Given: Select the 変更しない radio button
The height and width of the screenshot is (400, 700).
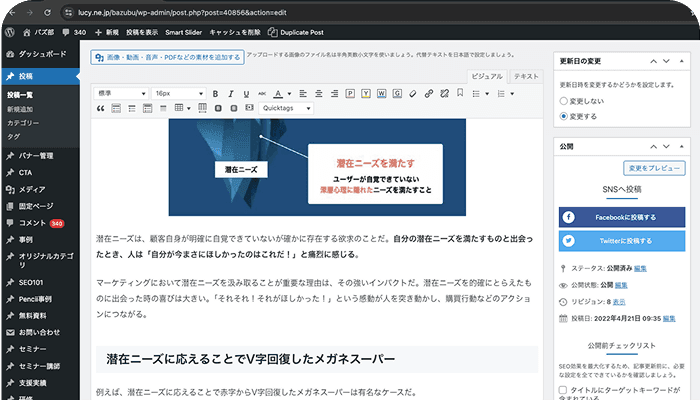Looking at the screenshot, I should pyautogui.click(x=564, y=101).
